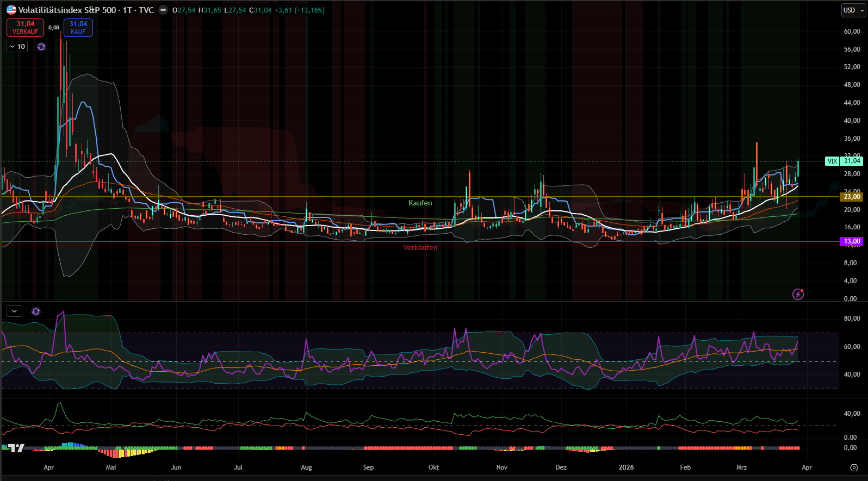Select the purple 13,00 price line label
Viewport: 868px width, 481px height.
(851, 241)
